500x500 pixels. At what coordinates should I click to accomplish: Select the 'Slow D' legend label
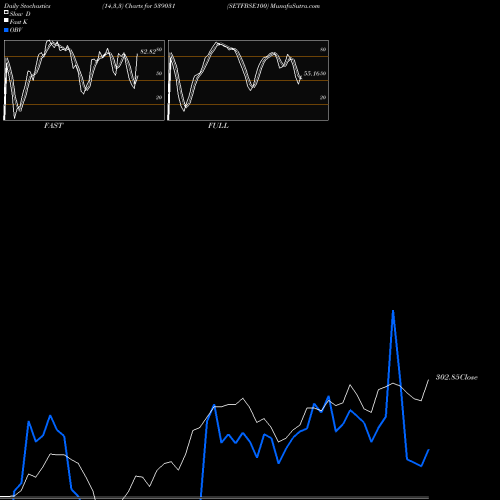click(20, 14)
